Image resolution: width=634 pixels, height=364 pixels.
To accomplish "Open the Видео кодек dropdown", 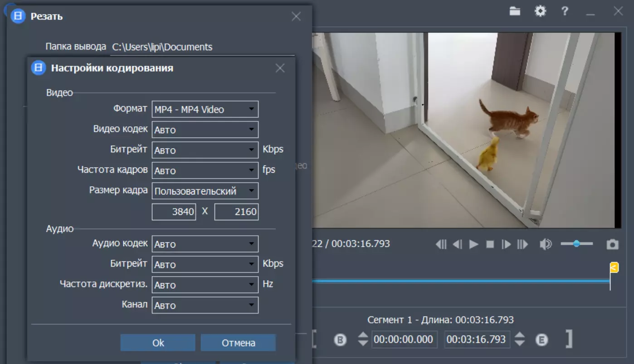I will coord(205,130).
